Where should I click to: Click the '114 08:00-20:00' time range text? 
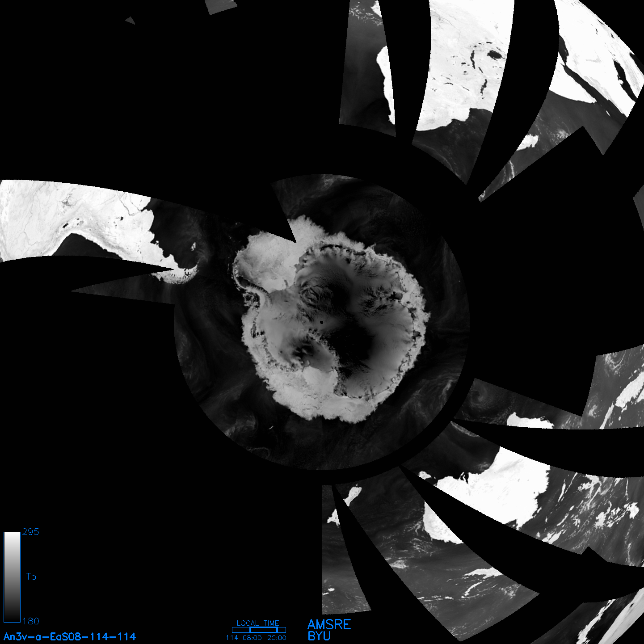point(256,638)
